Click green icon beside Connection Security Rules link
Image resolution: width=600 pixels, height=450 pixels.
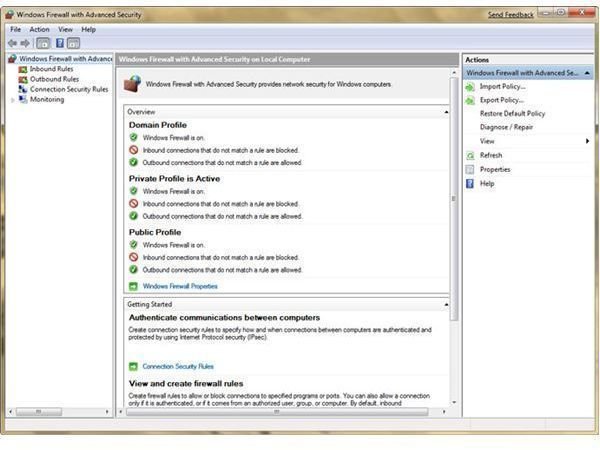pos(133,367)
